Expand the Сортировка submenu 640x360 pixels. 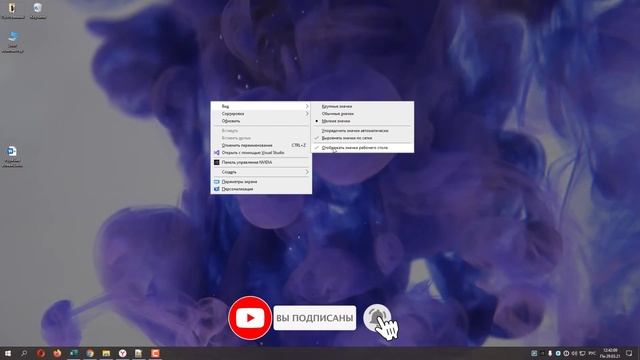261,113
